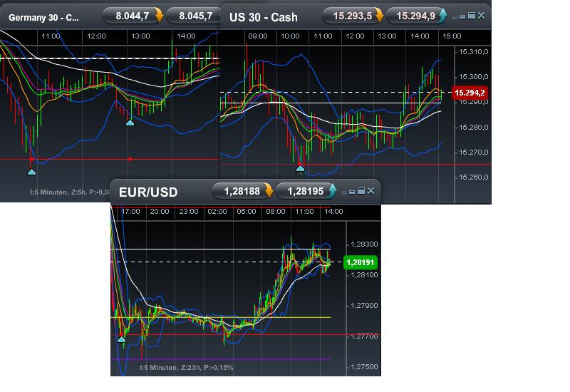Click the 12:00 time label in Germany 30
This screenshot has height=392, width=570.
pos(96,36)
